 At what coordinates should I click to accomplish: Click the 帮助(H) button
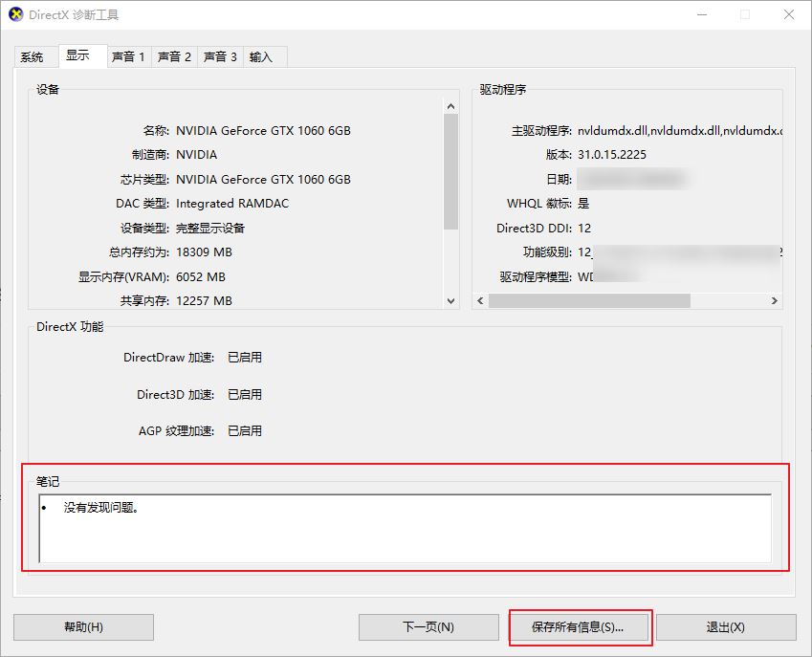(x=83, y=627)
